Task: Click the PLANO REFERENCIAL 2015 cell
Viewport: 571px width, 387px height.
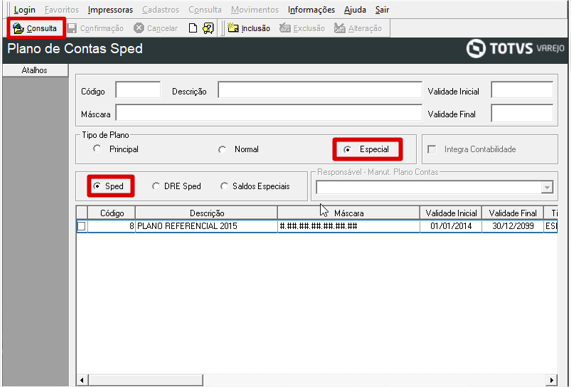Action: point(206,226)
